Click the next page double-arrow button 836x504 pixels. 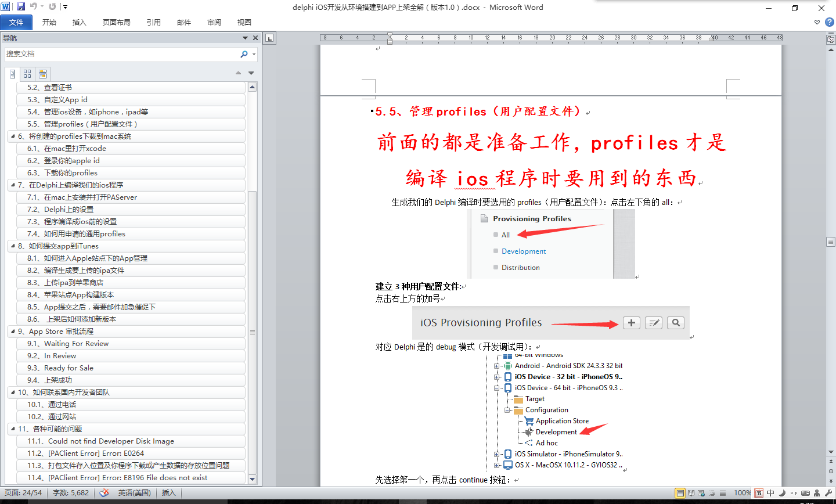click(831, 480)
